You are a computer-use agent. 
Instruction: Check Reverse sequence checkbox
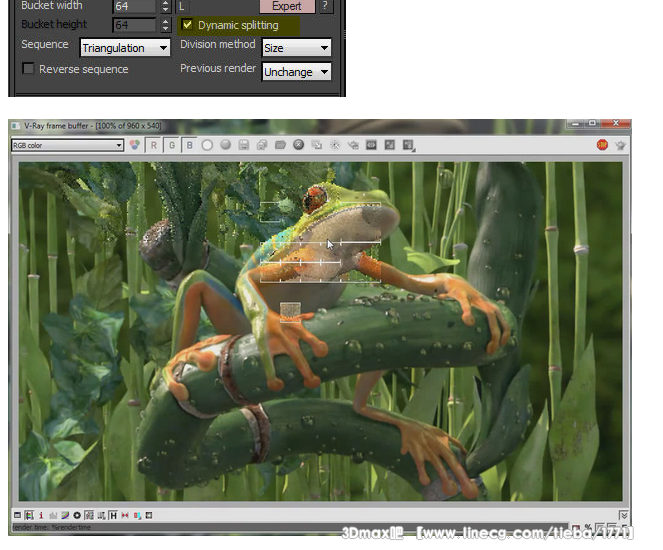tap(28, 68)
